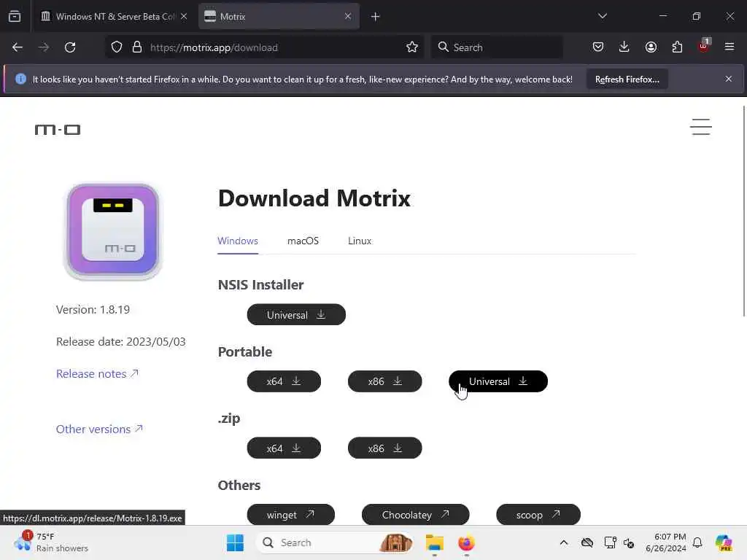Open Firefox application menu
The width and height of the screenshot is (747, 560).
point(729,47)
